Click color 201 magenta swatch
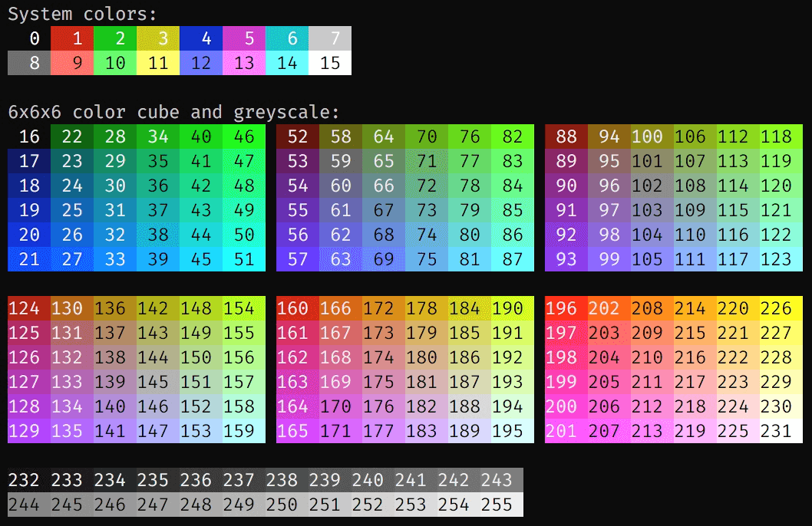Viewport: 812px width, 526px height. (563, 431)
